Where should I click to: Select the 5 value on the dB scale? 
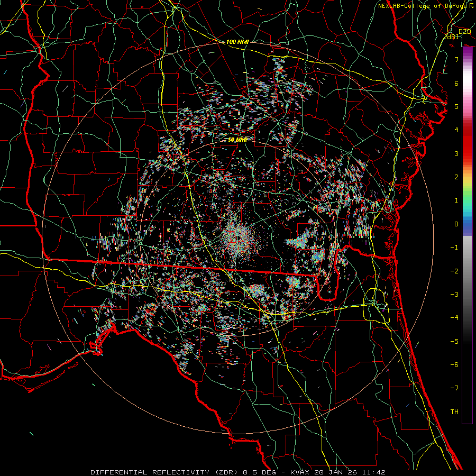tap(456, 106)
